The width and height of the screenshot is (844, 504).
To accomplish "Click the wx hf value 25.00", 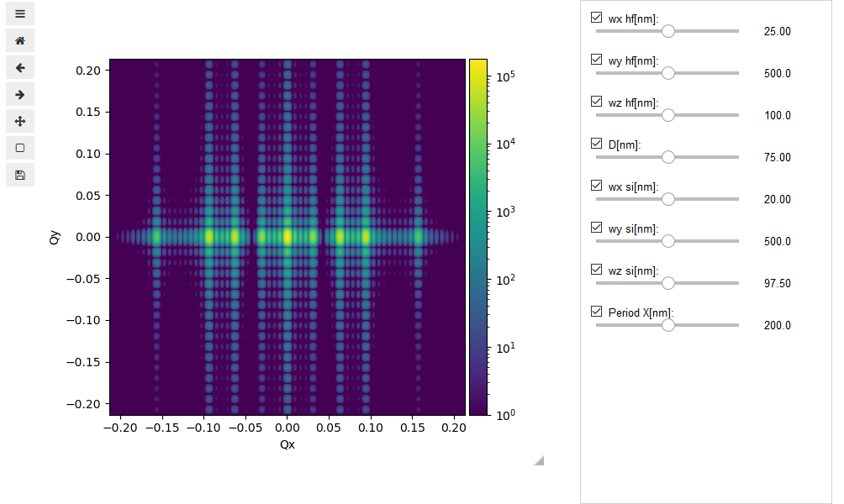I will (x=778, y=31).
